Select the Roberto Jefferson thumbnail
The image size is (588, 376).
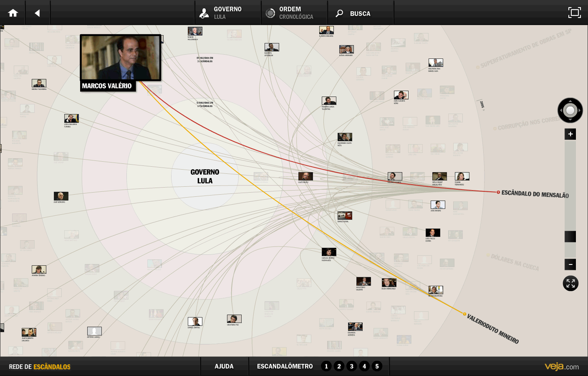(272, 47)
